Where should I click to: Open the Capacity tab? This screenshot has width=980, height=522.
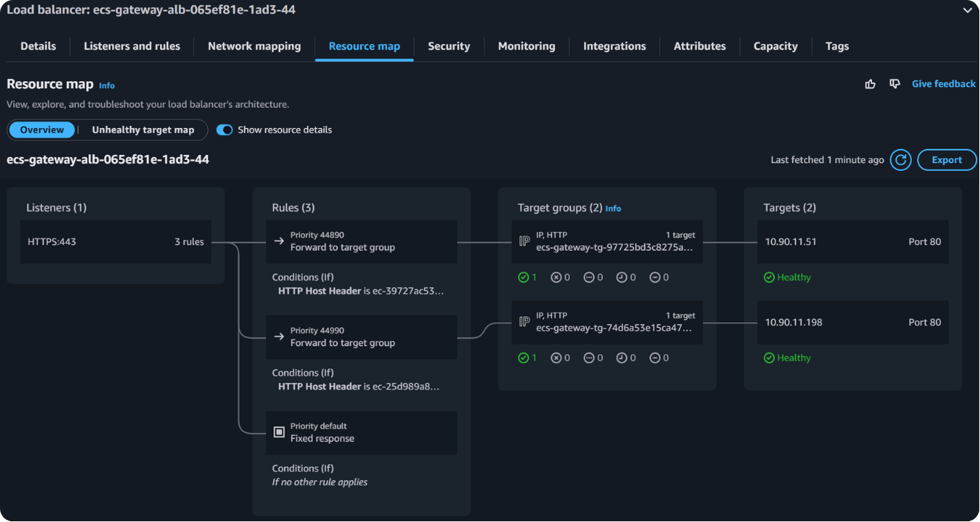775,46
